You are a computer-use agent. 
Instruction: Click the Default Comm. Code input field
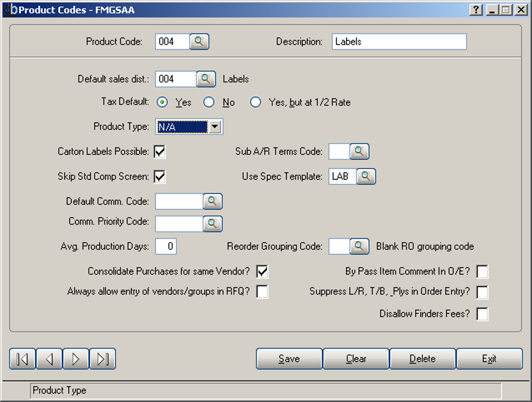tap(179, 201)
